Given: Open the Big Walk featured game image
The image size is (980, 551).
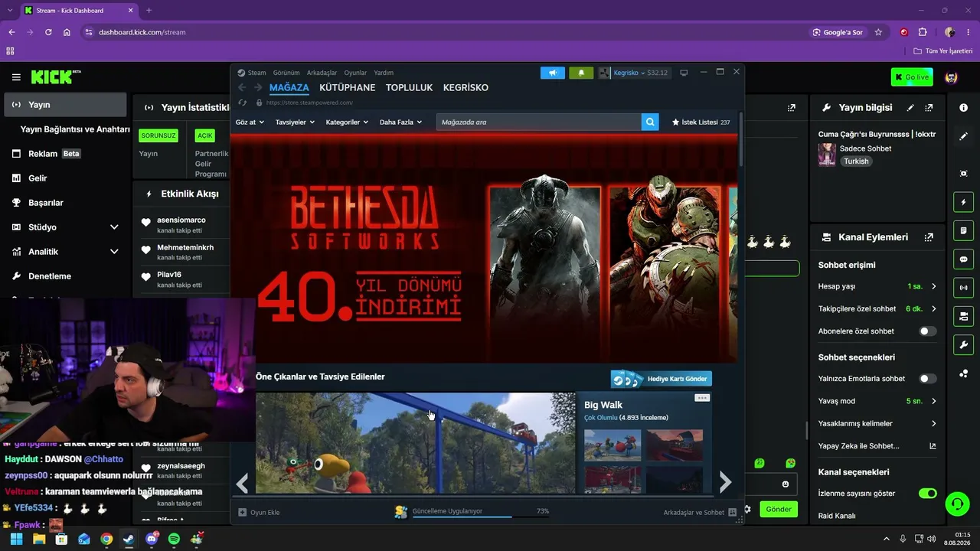Looking at the screenshot, I should coord(416,443).
